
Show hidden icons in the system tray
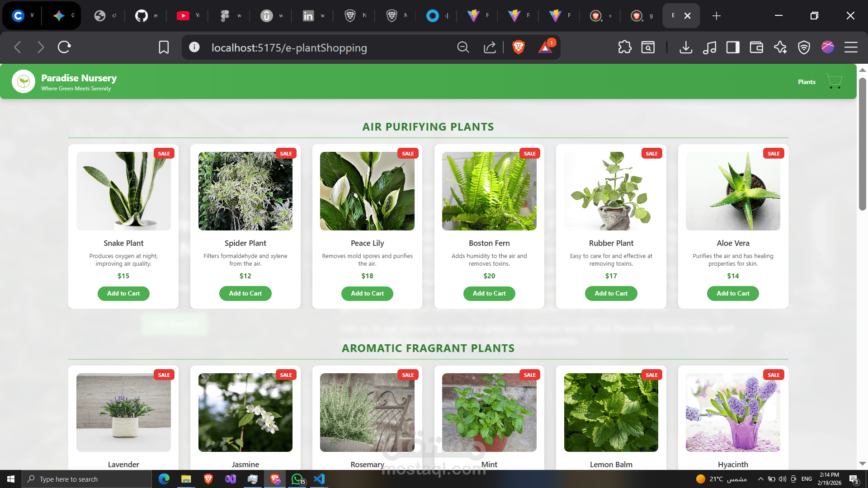click(x=760, y=479)
